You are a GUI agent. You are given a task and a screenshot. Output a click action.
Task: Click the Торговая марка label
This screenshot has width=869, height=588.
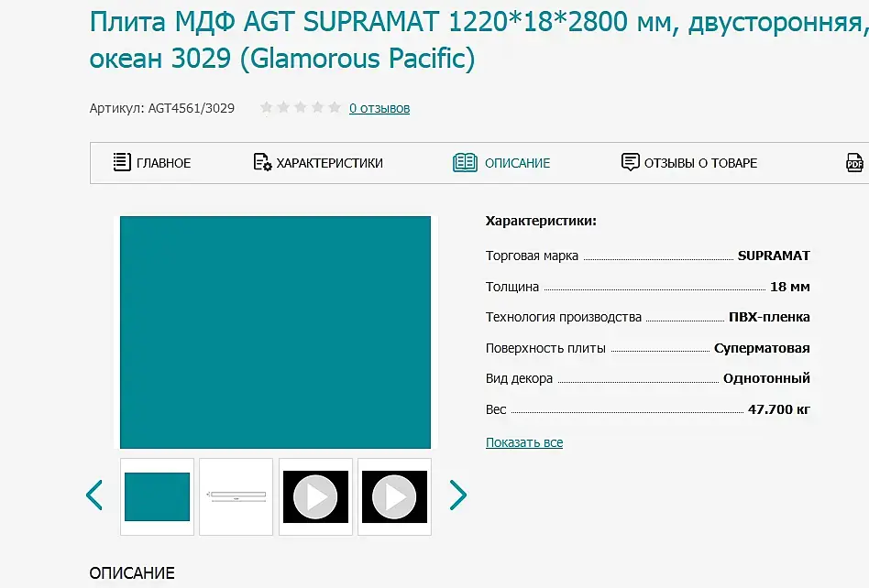532,256
